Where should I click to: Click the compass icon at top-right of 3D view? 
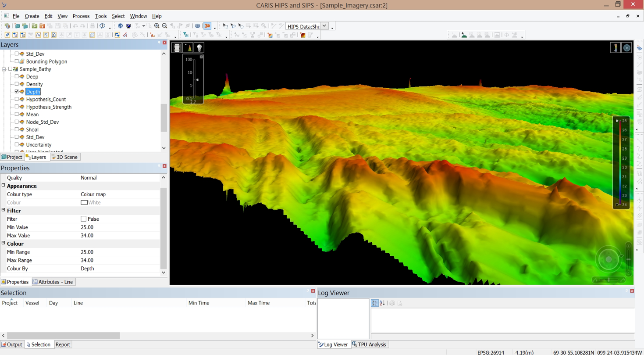[x=627, y=48]
